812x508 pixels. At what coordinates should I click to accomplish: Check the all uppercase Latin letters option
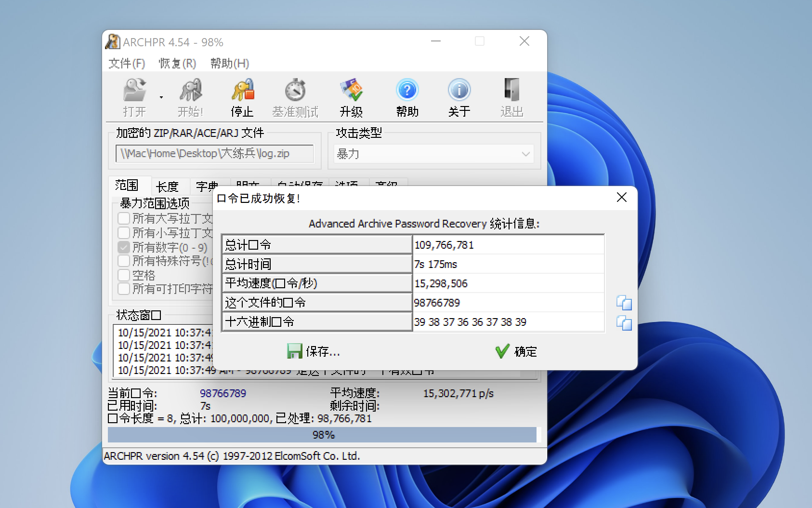124,218
